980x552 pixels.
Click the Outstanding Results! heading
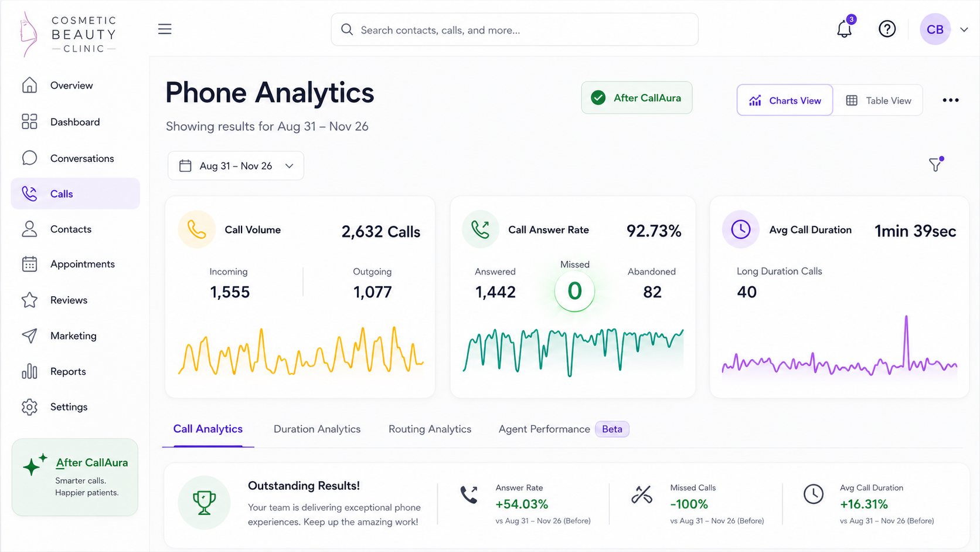pos(304,486)
